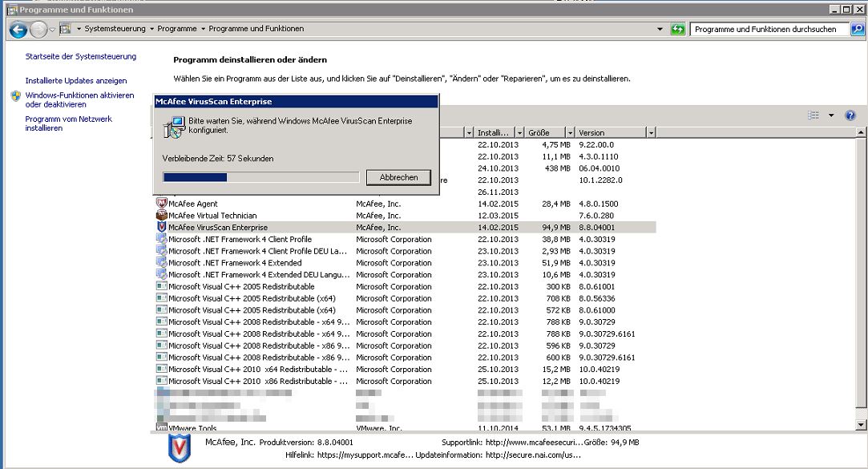This screenshot has width=868, height=469.
Task: Select Visual C++ 2008 x86 600 KB entry
Action: point(406,357)
